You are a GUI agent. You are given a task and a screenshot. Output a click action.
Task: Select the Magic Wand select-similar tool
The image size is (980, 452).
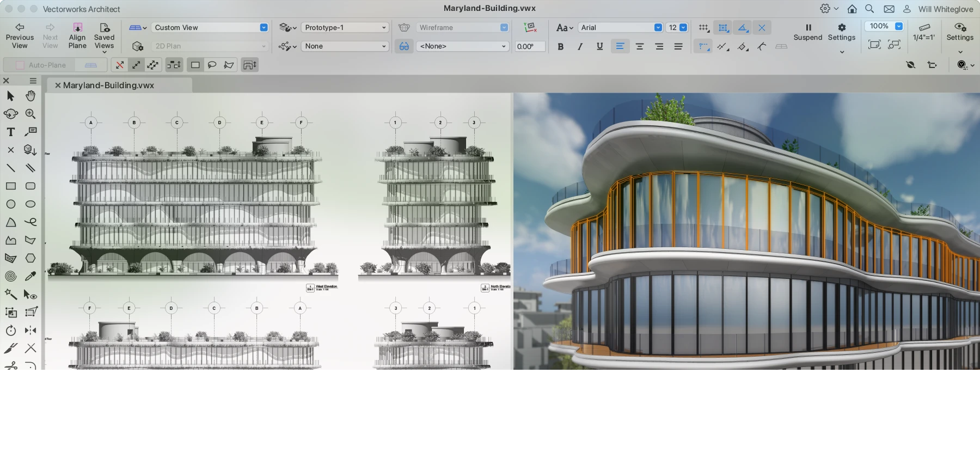coord(10,294)
